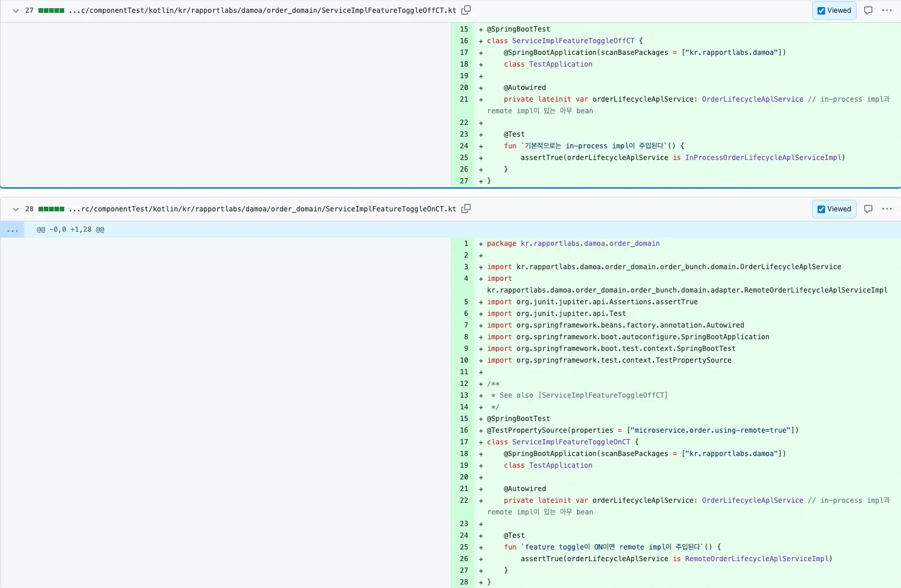Expand hidden lines with the ellipsis button
This screenshot has height=588, width=901.
coord(12,229)
